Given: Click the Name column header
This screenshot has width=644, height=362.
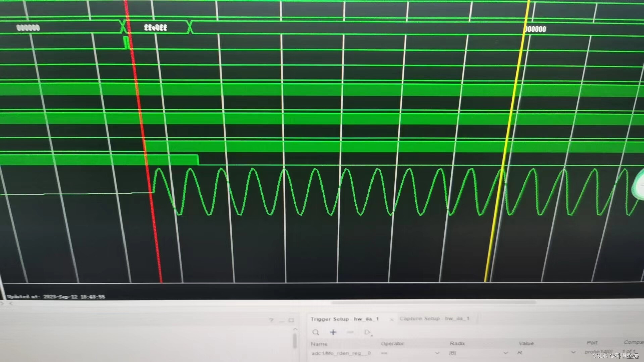Looking at the screenshot, I should (x=319, y=344).
